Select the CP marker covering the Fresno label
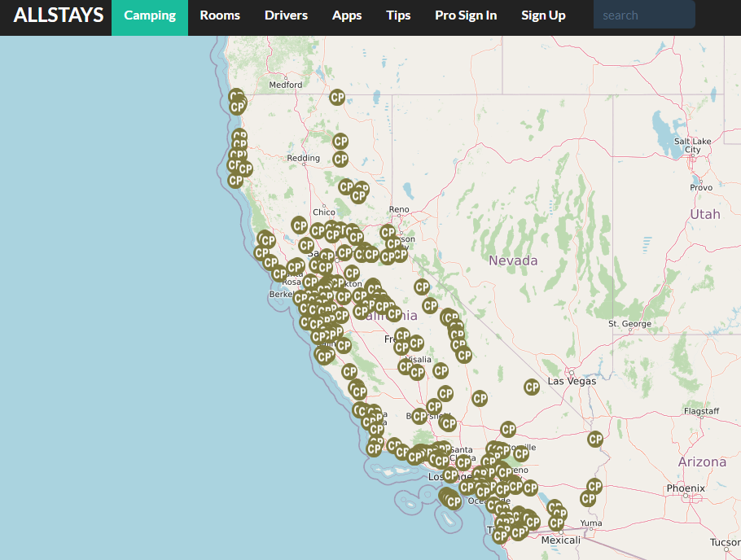This screenshot has height=560, width=741. click(402, 335)
